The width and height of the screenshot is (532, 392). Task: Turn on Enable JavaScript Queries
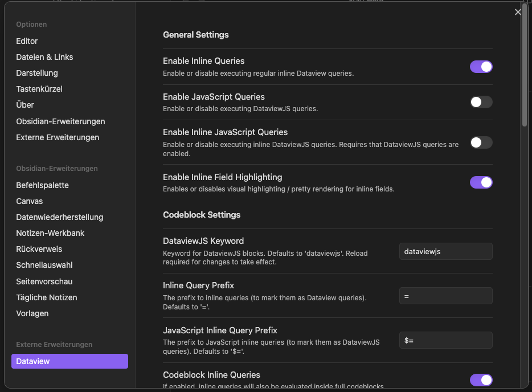click(x=481, y=102)
